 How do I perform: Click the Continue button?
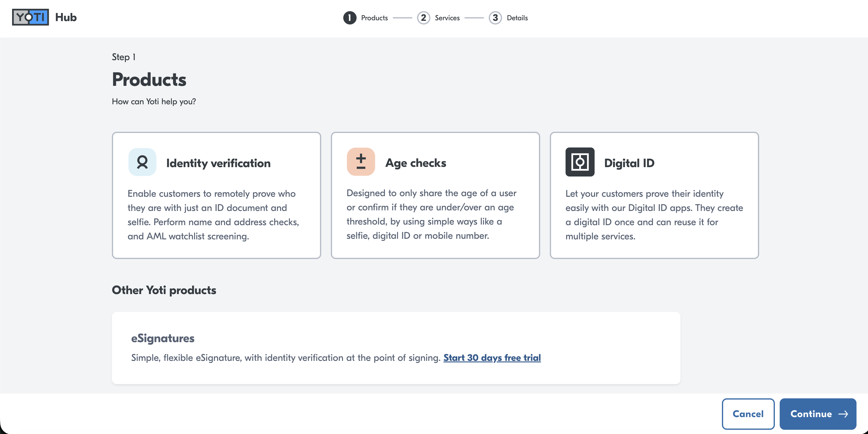click(x=818, y=414)
